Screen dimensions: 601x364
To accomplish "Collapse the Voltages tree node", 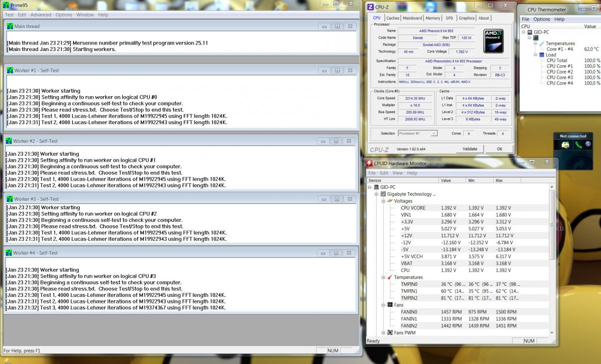I will click(x=384, y=201).
